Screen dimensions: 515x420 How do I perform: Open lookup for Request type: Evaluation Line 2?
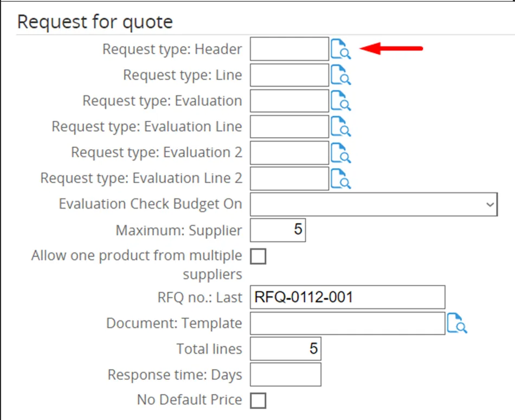coord(341,178)
